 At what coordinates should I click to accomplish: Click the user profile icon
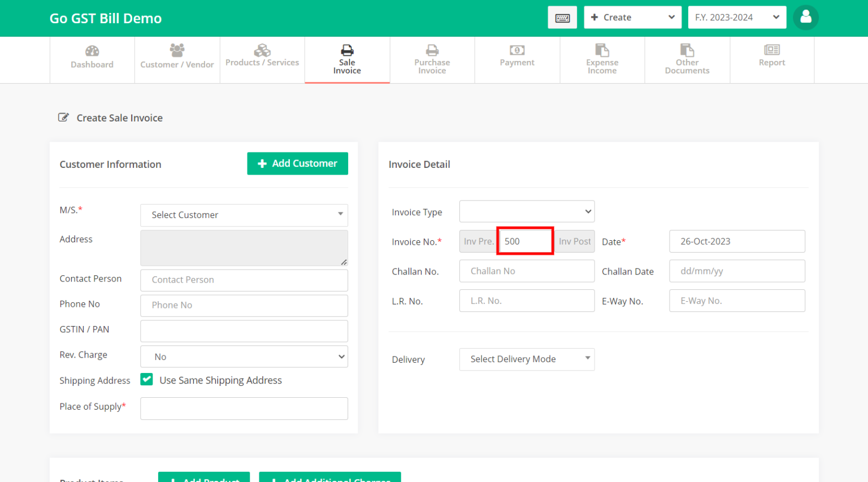(806, 17)
